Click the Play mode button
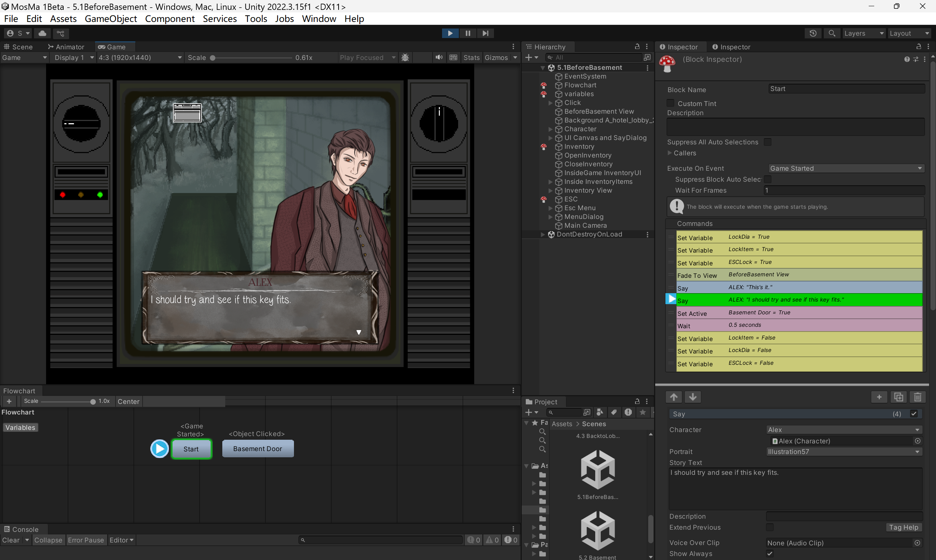This screenshot has height=560, width=936. pos(450,33)
